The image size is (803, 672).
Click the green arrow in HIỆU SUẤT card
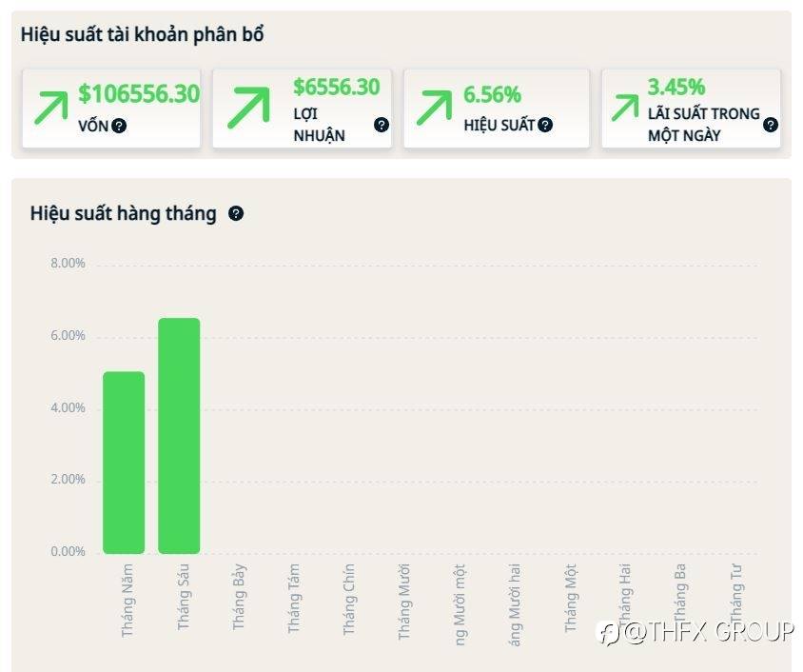click(434, 107)
